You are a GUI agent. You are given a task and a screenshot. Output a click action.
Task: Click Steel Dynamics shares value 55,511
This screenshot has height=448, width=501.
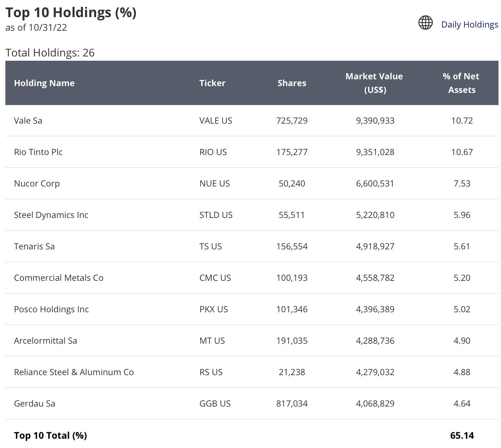(x=292, y=215)
